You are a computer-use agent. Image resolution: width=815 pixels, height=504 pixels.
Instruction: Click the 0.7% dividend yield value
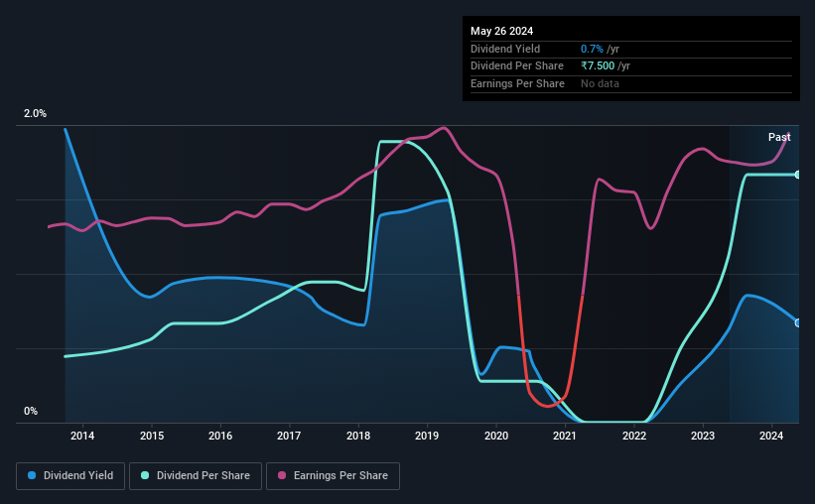coord(592,49)
